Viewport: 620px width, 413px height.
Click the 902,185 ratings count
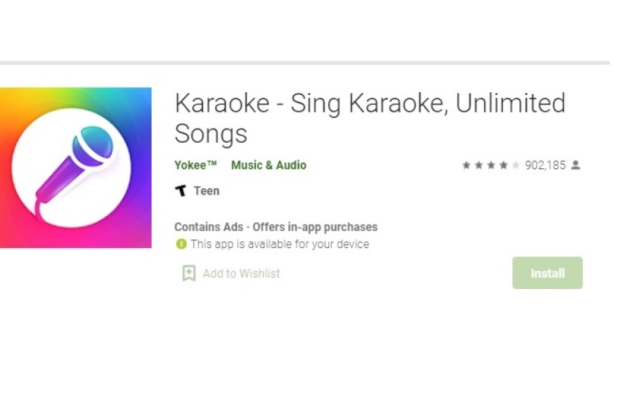545,165
